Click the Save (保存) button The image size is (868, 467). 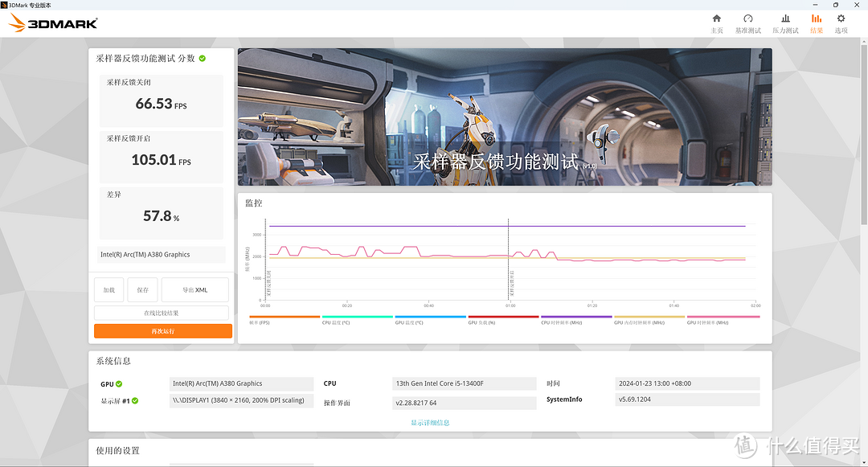click(143, 290)
